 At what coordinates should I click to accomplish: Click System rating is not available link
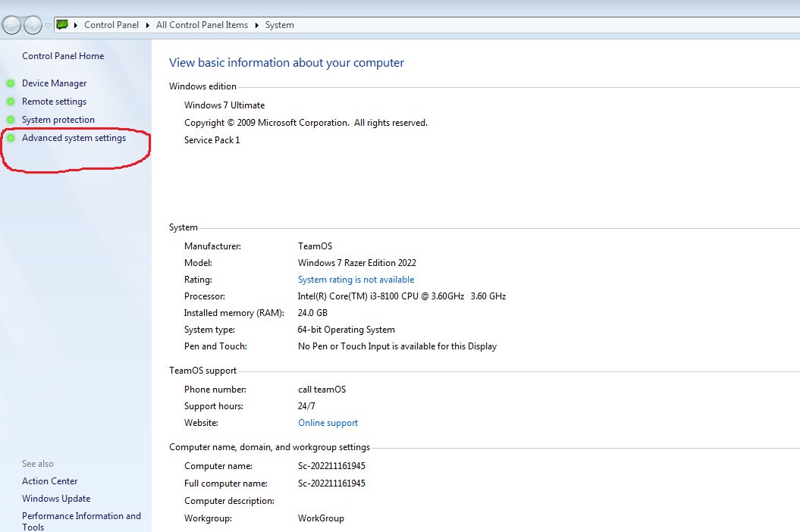click(x=356, y=280)
